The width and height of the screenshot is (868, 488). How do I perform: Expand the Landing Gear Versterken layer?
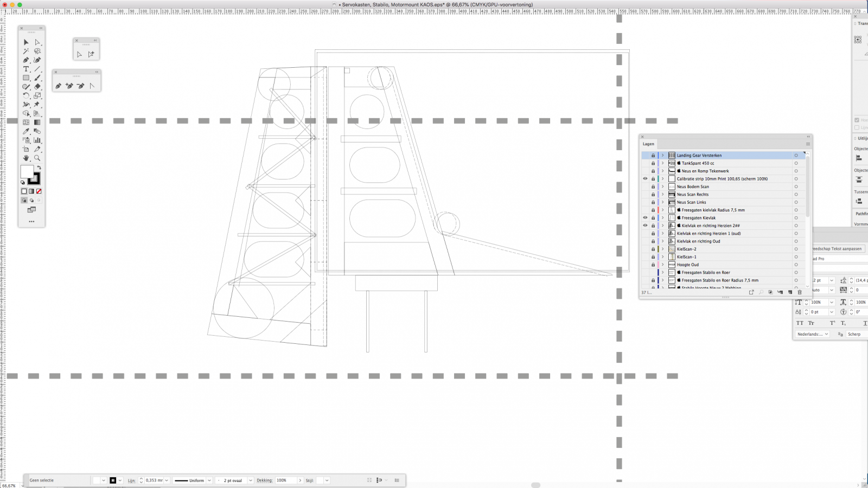click(x=662, y=156)
